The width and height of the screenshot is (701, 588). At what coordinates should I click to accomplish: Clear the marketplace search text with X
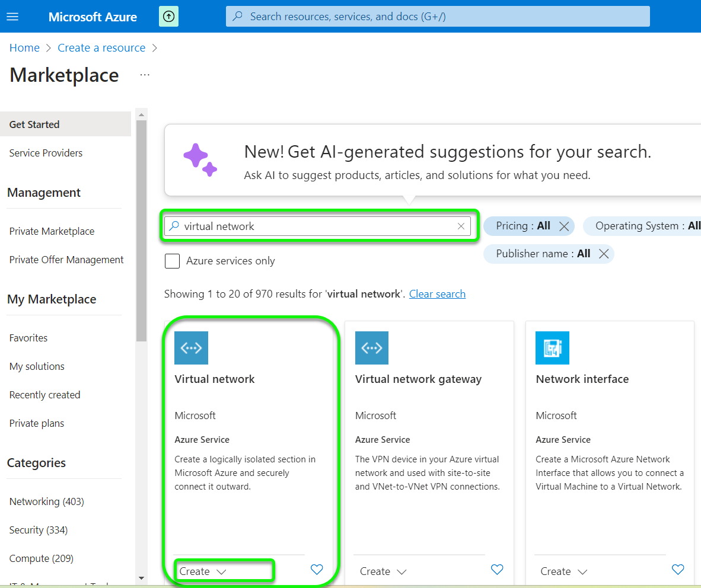point(461,226)
